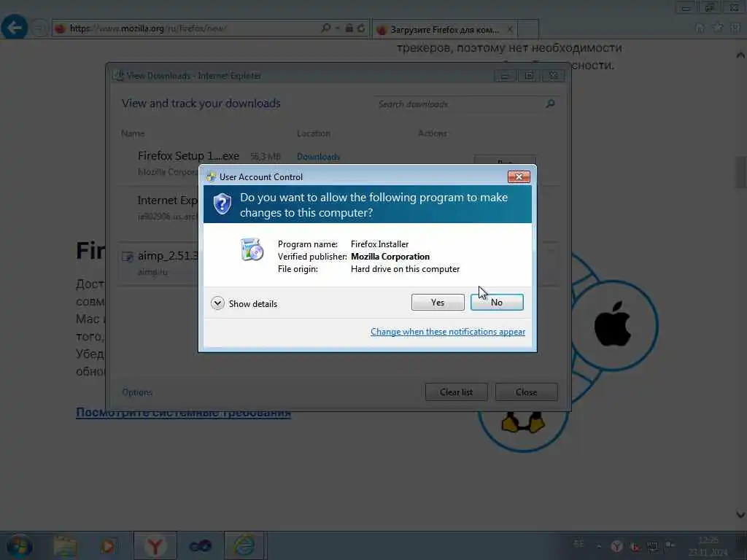The width and height of the screenshot is (747, 560).
Task: Open a new tab in Internet Explorer
Action: click(528, 29)
